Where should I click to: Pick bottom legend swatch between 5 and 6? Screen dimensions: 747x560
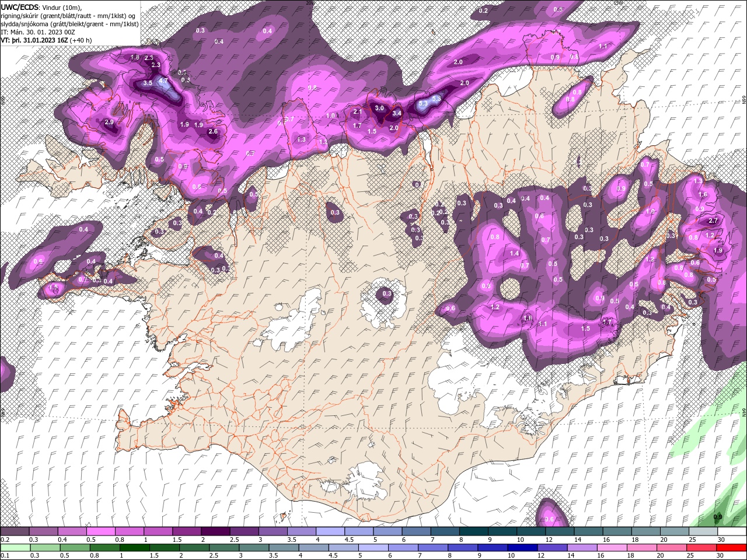(373, 547)
